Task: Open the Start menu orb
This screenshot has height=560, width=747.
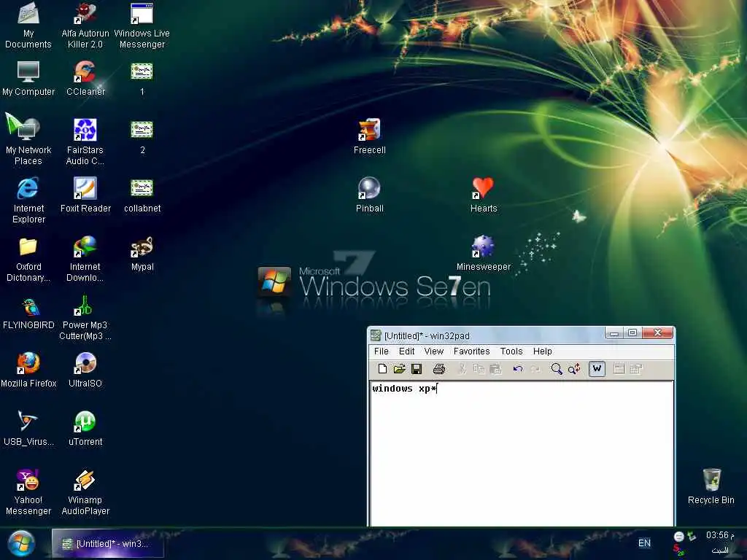Action: (21, 543)
